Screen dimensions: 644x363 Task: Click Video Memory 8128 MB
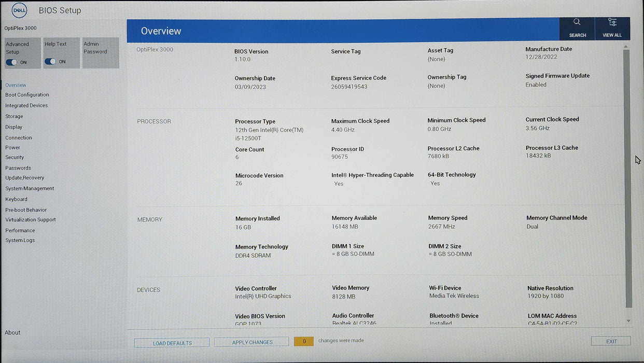click(344, 297)
